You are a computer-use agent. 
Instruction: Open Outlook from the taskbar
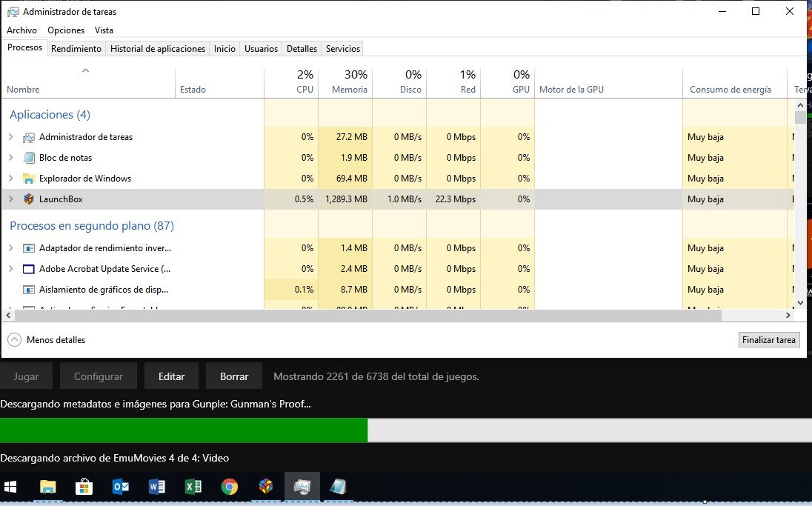(x=120, y=487)
